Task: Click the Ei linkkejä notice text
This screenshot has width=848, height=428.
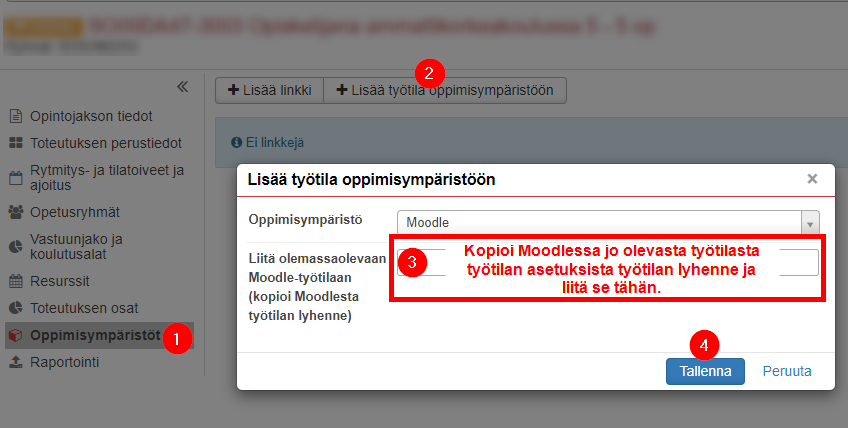Action: pos(275,142)
